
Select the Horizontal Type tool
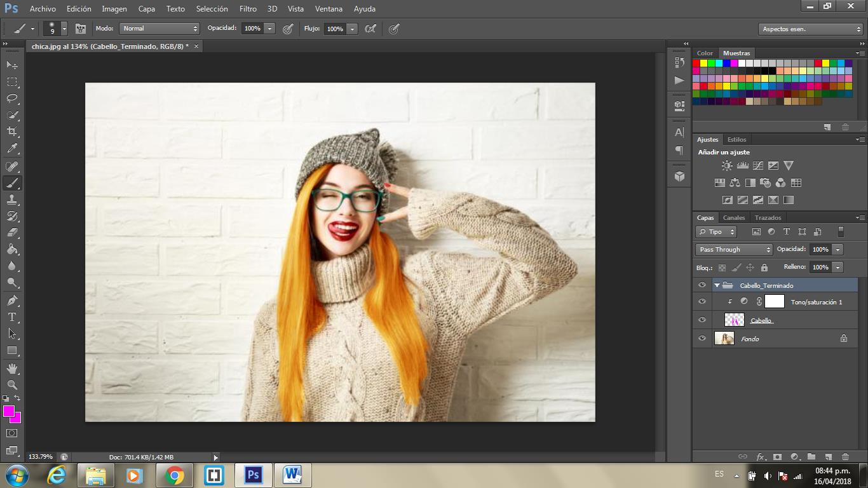[12, 317]
